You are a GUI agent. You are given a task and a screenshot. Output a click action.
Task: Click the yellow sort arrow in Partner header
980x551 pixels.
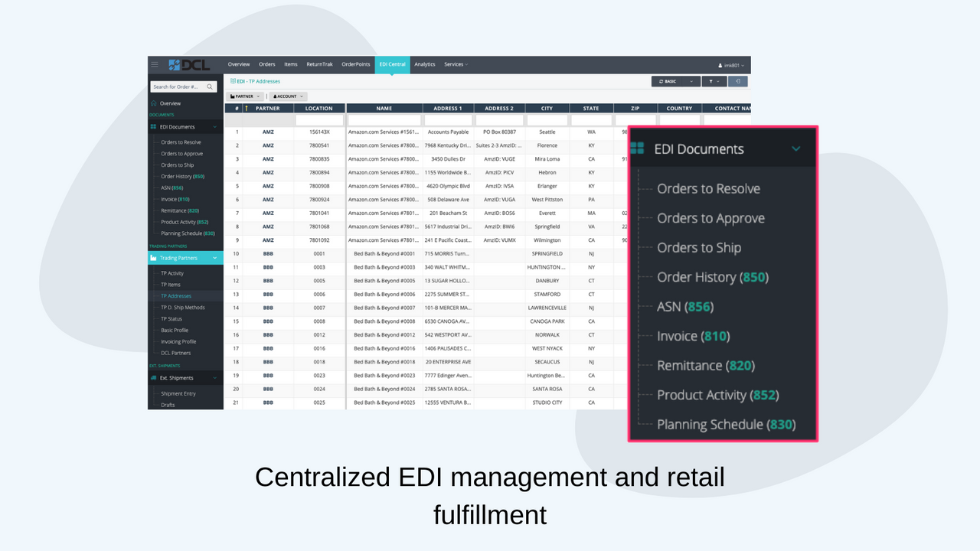pyautogui.click(x=247, y=109)
